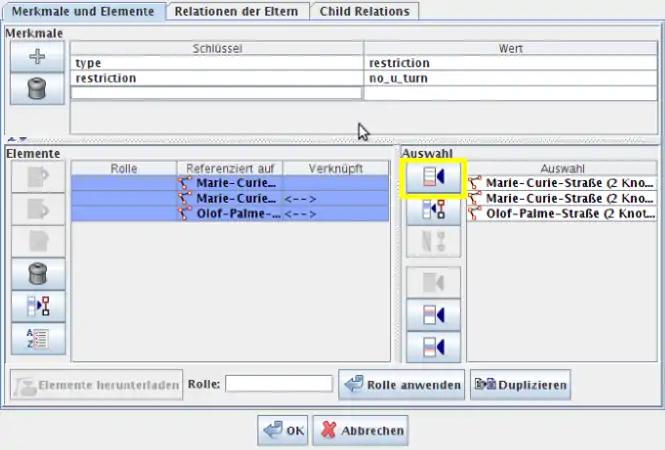Click bottom add-selection-at-end button in Auswahl
The width and height of the screenshot is (665, 450).
click(x=434, y=347)
